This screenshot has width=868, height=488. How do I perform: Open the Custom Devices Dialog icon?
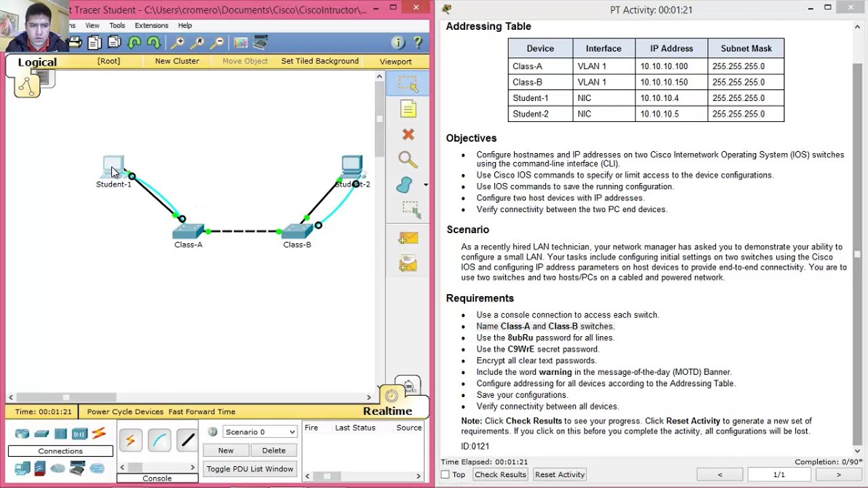pyautogui.click(x=260, y=43)
